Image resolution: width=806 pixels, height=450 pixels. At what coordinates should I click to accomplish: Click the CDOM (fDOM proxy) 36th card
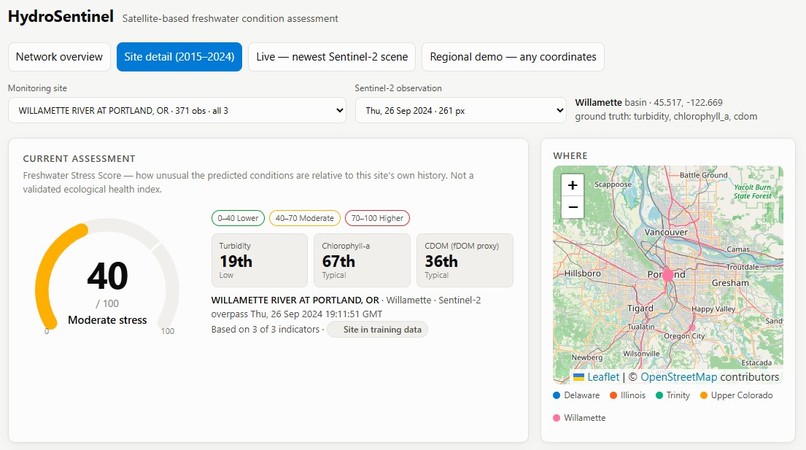(465, 260)
